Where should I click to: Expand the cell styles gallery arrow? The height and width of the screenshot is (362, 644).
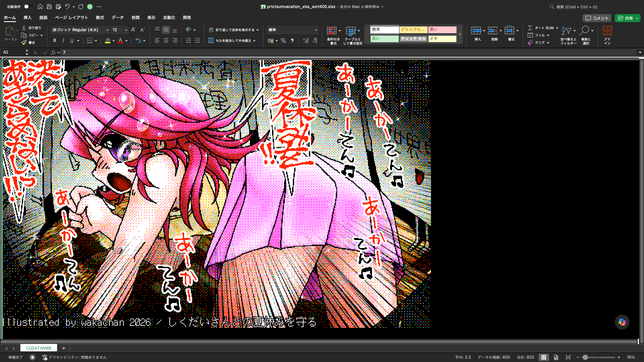point(460,34)
